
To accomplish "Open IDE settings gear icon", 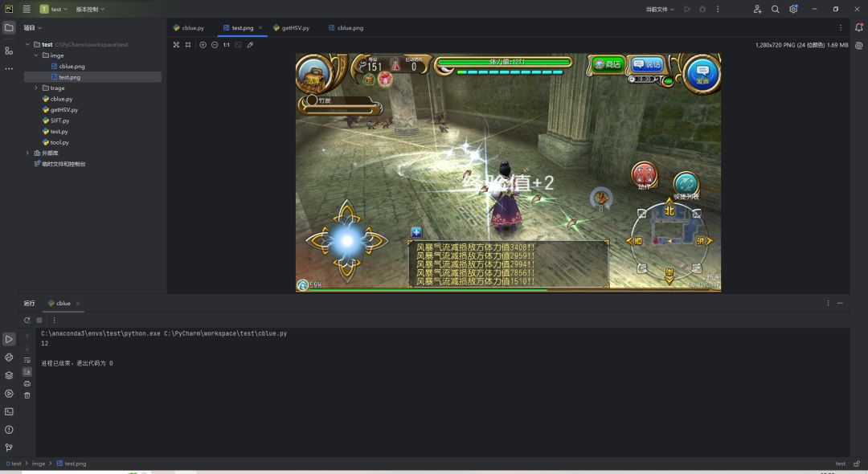I will pyautogui.click(x=793, y=9).
